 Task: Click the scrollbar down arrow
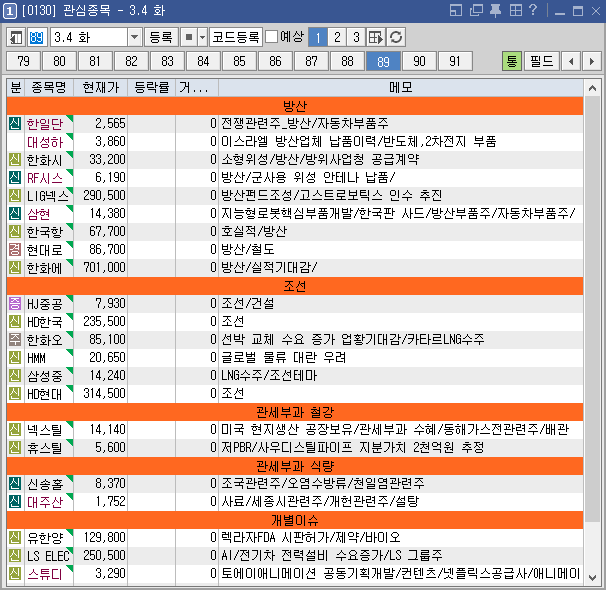592,578
